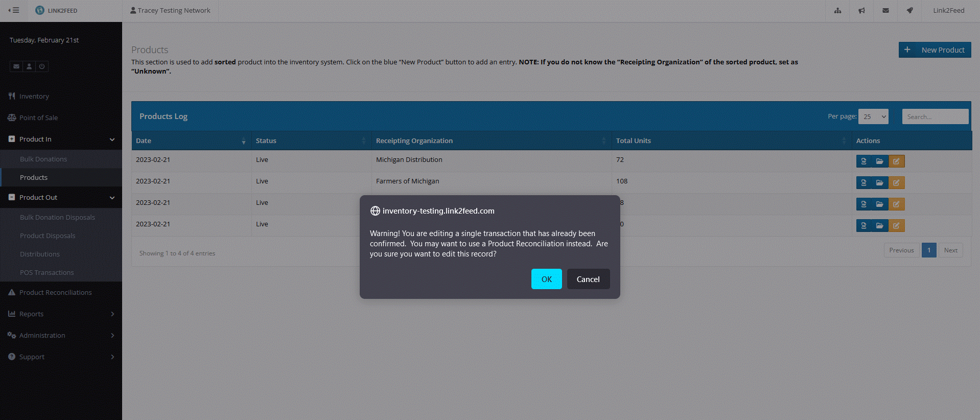Sort by Total Units column header
980x420 pixels.
click(x=732, y=141)
